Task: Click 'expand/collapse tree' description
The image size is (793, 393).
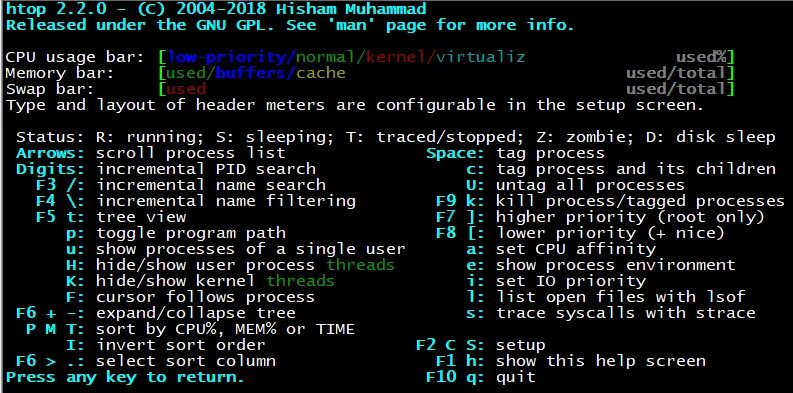Action: coord(196,313)
